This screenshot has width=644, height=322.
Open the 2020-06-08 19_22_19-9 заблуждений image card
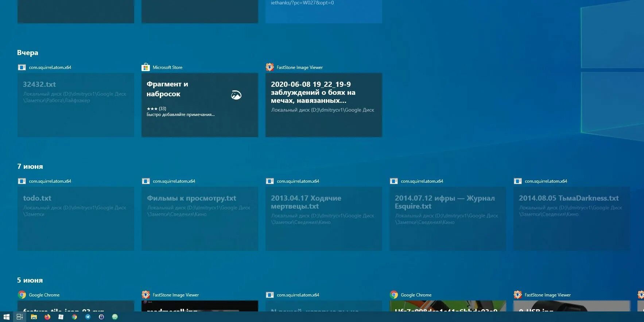pos(324,105)
